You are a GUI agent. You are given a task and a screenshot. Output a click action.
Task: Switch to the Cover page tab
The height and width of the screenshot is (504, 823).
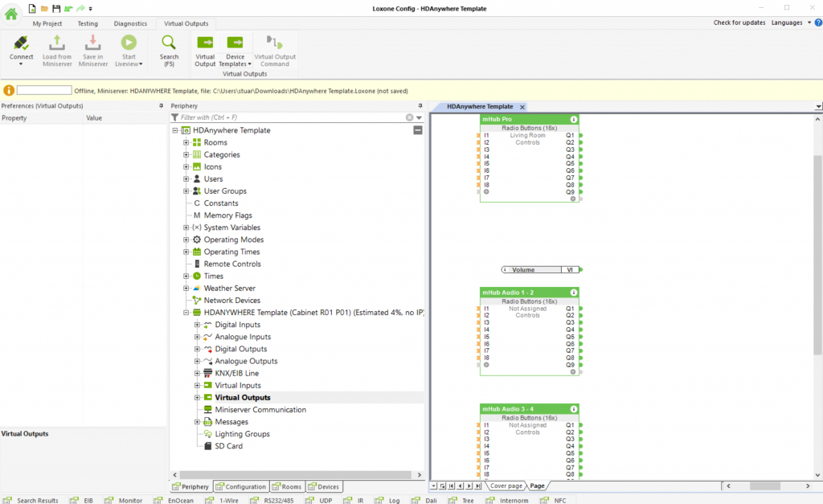(x=506, y=486)
